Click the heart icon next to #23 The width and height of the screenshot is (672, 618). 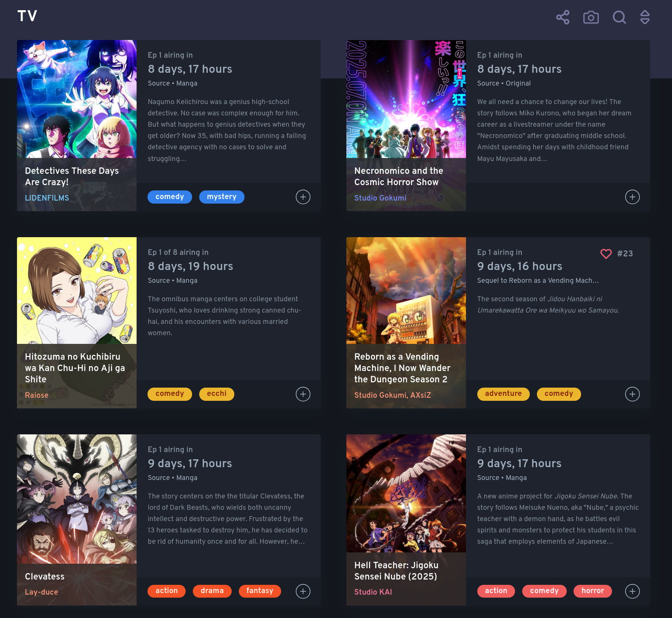coord(606,253)
